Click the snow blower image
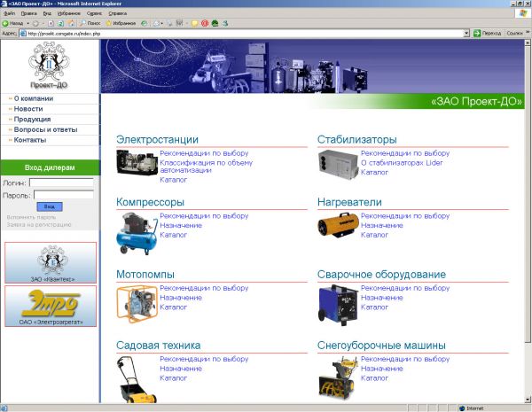The height and width of the screenshot is (412, 532). pyautogui.click(x=339, y=377)
